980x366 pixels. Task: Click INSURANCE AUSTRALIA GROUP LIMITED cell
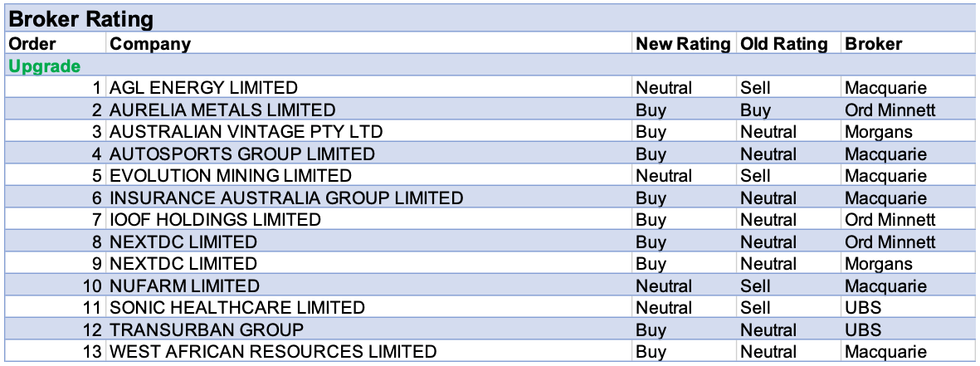click(x=286, y=198)
